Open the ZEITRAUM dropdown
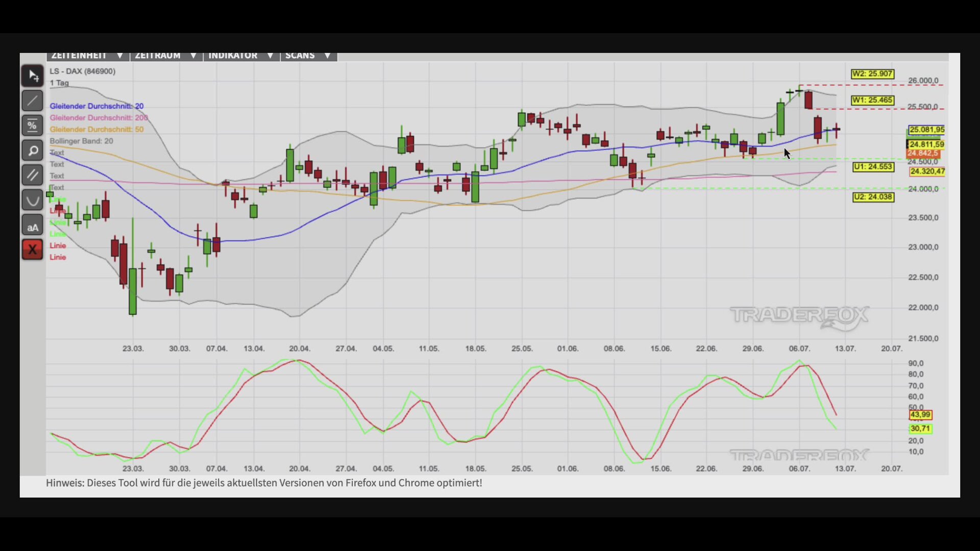This screenshot has width=980, height=551. (166, 56)
